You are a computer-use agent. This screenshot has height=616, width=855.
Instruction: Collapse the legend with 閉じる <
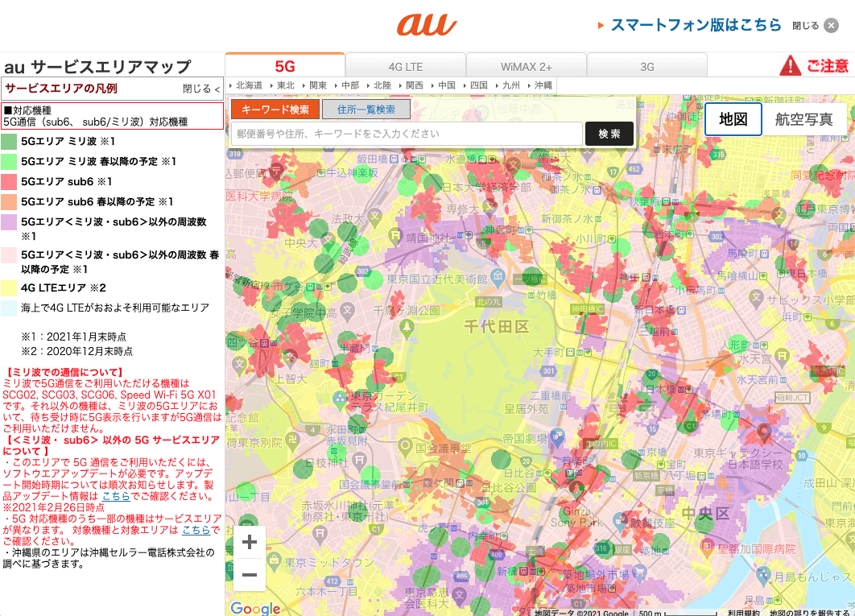tap(201, 89)
